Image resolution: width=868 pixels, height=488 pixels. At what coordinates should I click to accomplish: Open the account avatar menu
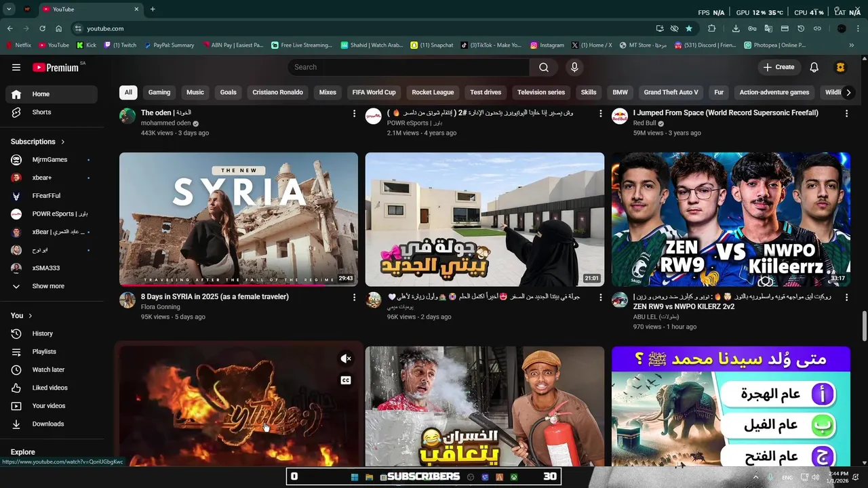[x=840, y=67]
